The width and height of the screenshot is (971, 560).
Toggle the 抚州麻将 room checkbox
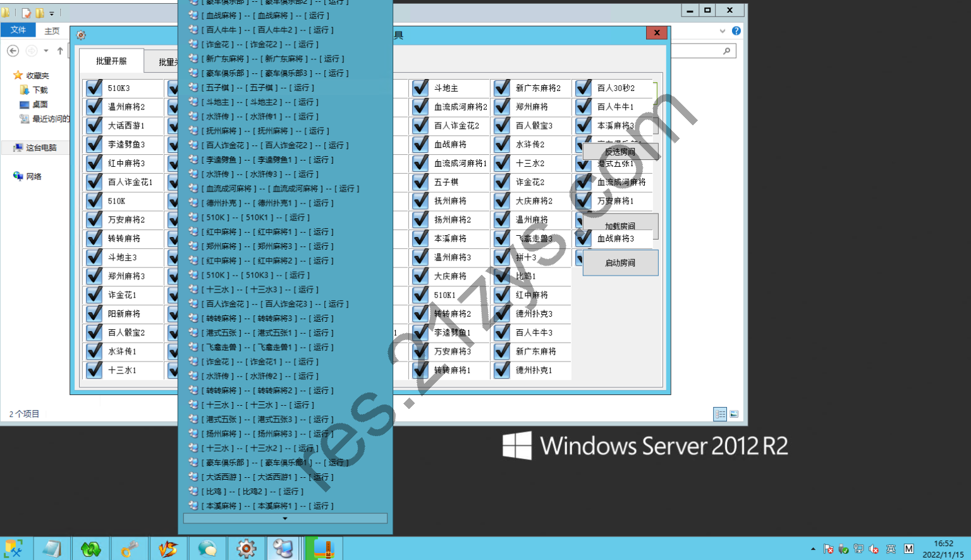click(x=420, y=201)
